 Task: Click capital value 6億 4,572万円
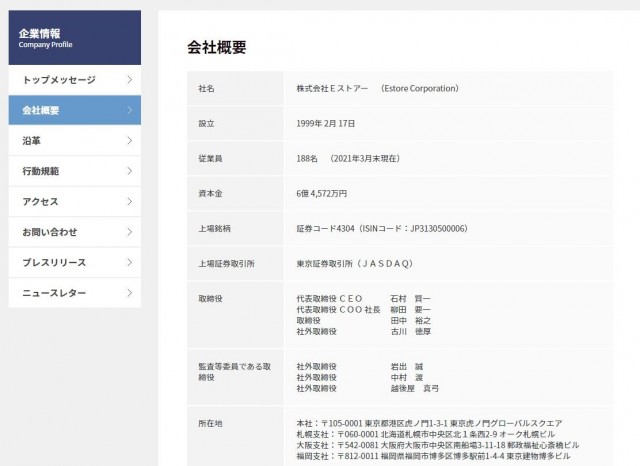click(322, 193)
